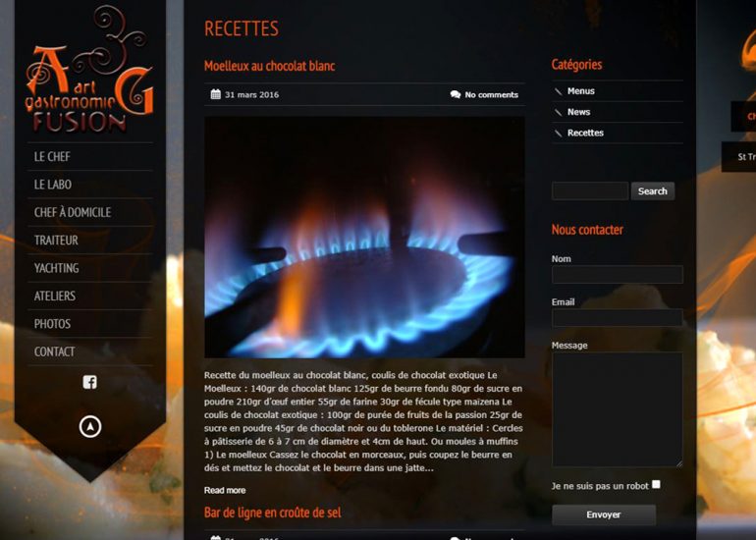
Task: Focus the Nom input field
Action: pyautogui.click(x=618, y=274)
